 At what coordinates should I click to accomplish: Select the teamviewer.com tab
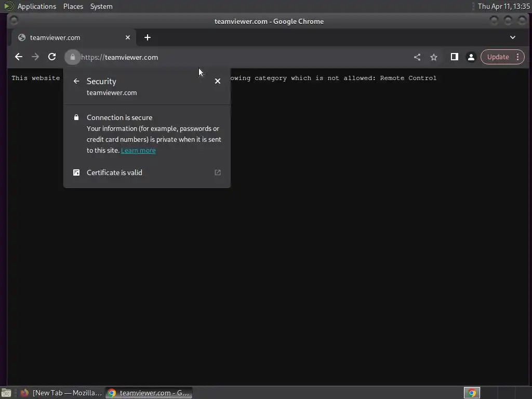coord(74,37)
